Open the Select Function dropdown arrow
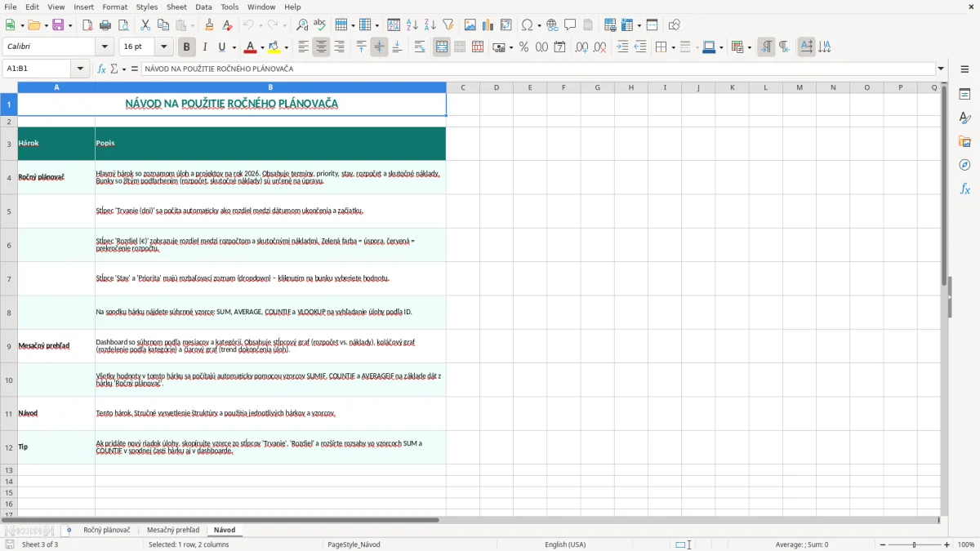The image size is (980, 551). pyautogui.click(x=124, y=69)
